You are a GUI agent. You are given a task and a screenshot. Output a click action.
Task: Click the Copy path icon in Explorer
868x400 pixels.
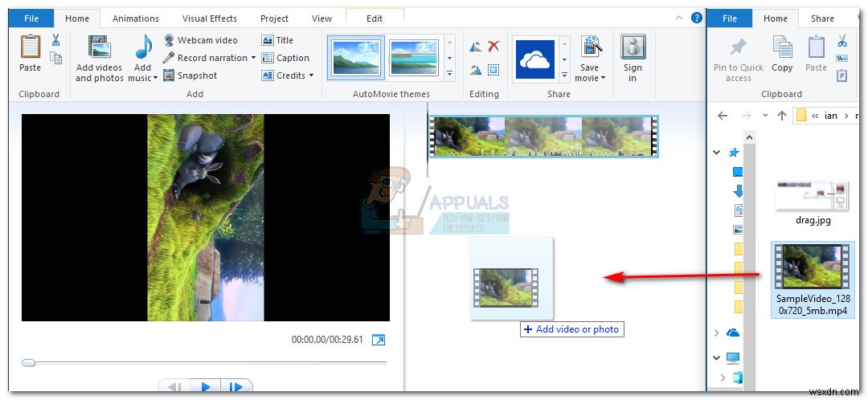(842, 58)
